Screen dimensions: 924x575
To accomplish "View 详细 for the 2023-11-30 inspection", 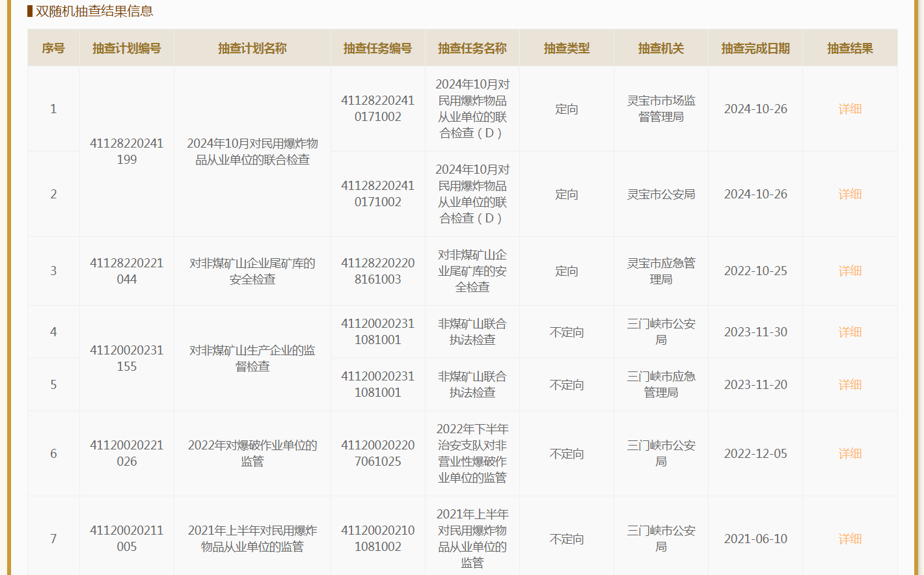I will point(850,332).
